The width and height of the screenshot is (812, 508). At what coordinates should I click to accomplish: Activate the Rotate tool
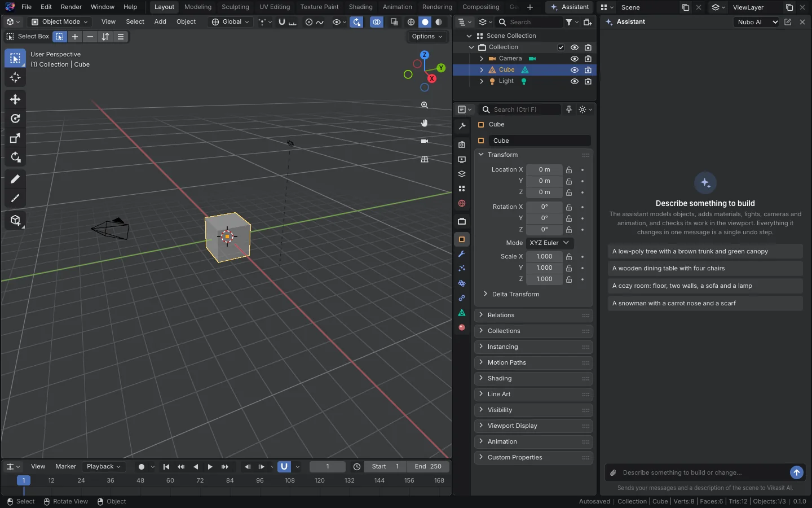[15, 119]
